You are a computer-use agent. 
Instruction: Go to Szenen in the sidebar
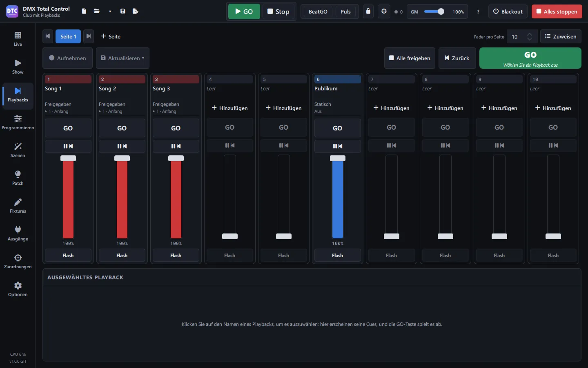18,150
